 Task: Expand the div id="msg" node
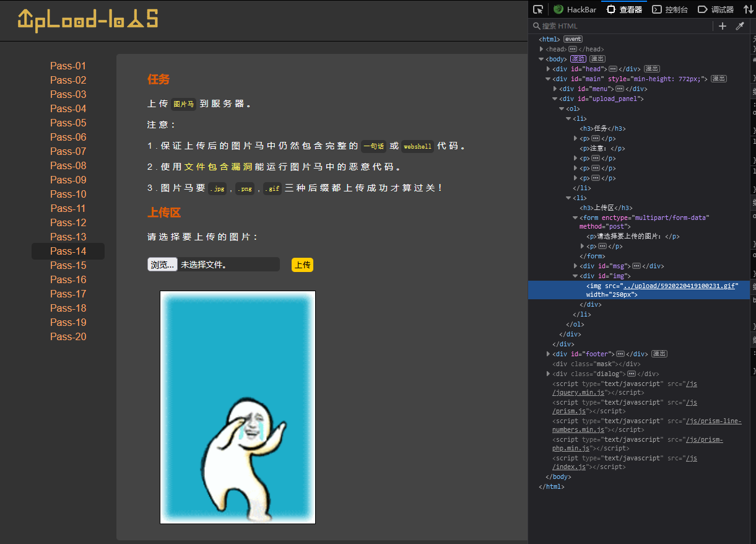click(576, 266)
